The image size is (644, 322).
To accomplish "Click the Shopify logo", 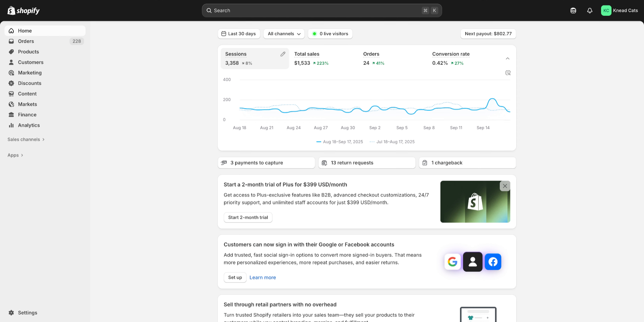I will click(x=23, y=11).
